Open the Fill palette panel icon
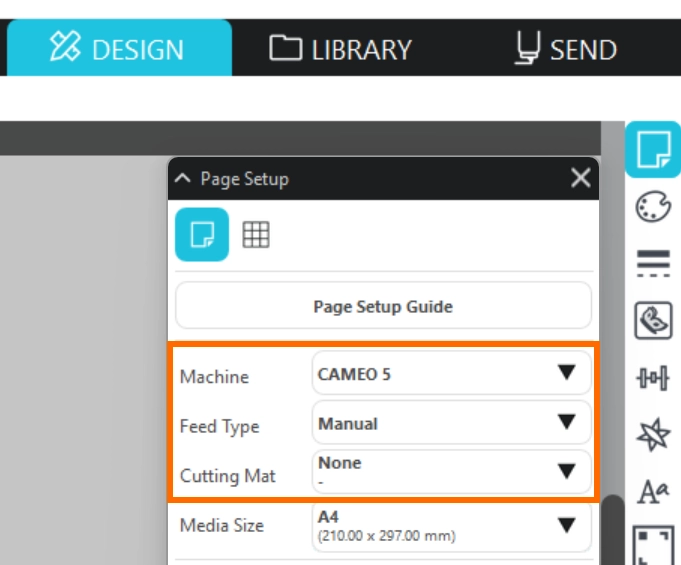 653,207
